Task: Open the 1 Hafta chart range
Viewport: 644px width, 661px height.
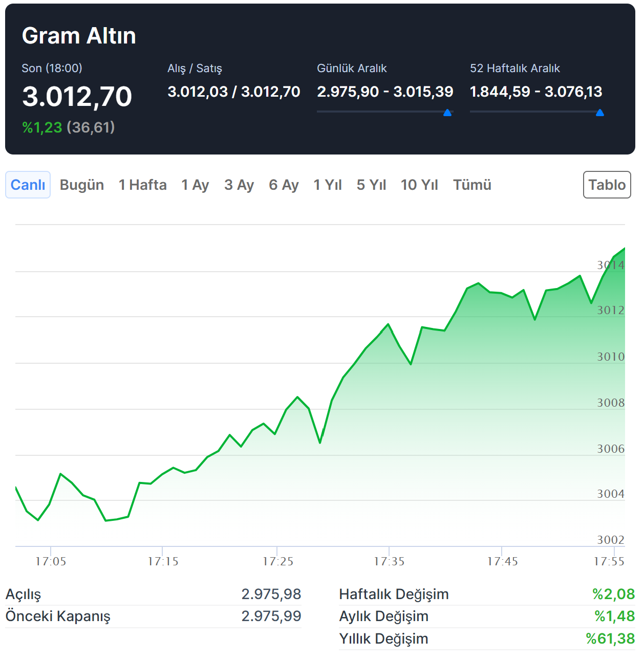Action: click(x=142, y=185)
